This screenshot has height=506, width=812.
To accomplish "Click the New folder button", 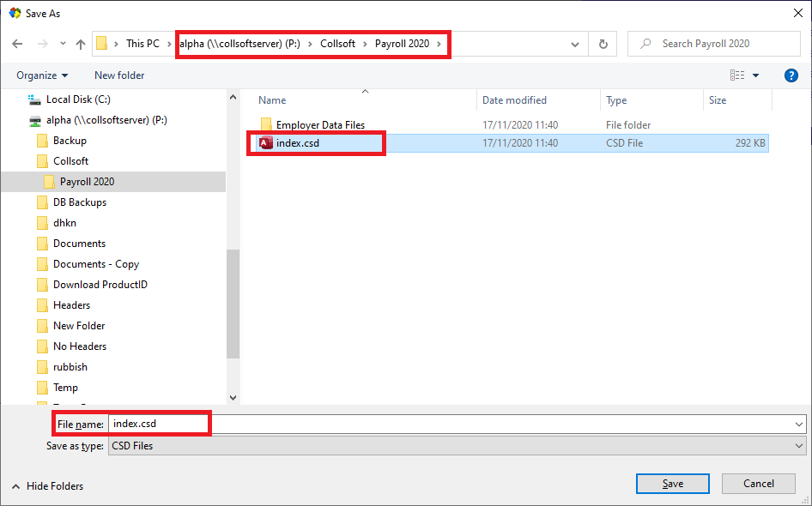I will pos(119,75).
